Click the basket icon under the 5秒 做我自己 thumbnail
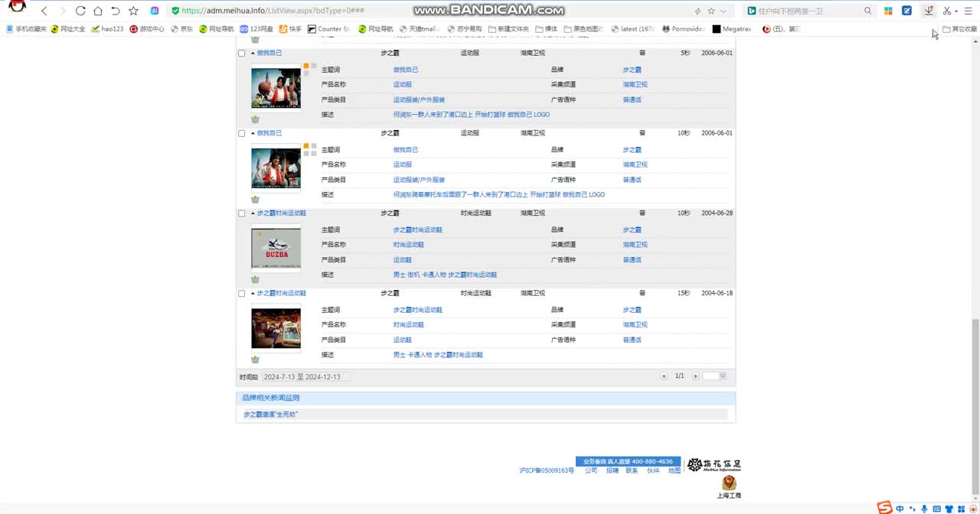This screenshot has width=980, height=514. point(255,119)
